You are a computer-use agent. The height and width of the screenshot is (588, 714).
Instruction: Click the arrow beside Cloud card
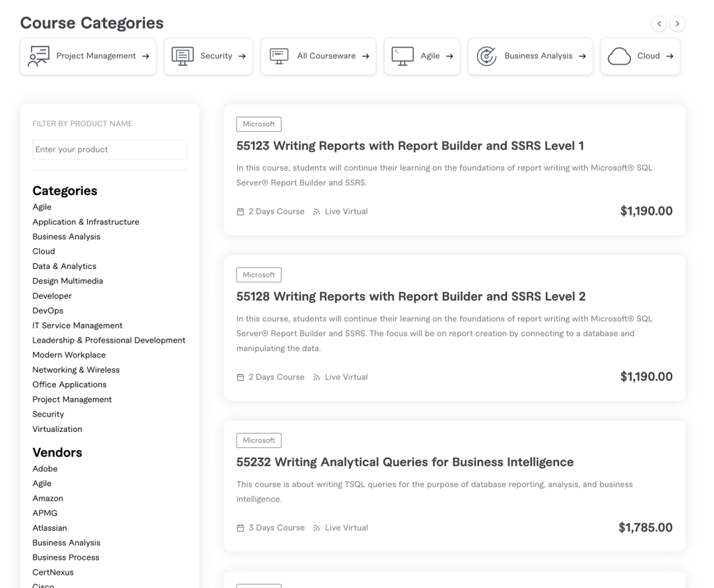tap(670, 56)
